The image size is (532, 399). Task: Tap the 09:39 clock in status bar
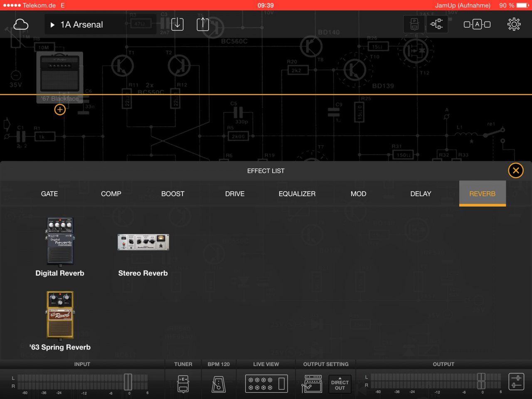click(x=266, y=5)
